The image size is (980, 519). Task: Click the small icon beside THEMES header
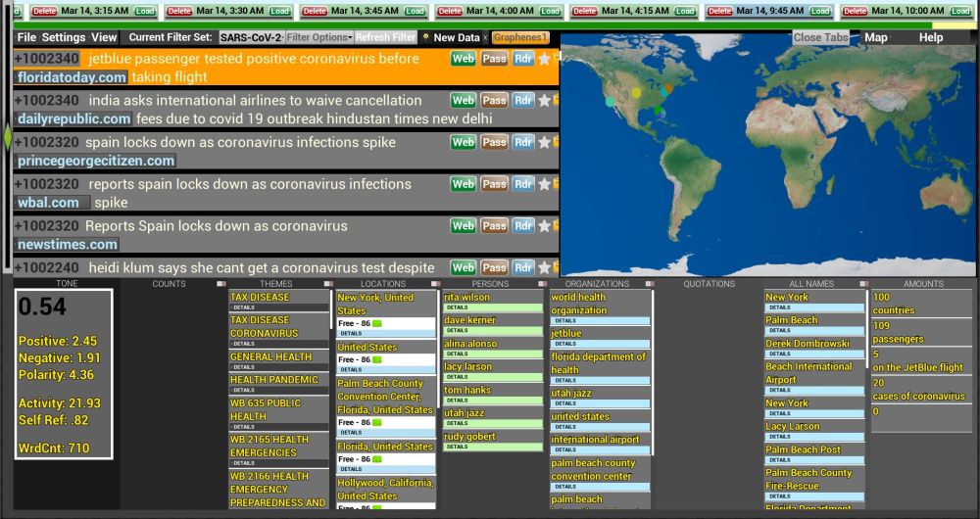coord(326,284)
